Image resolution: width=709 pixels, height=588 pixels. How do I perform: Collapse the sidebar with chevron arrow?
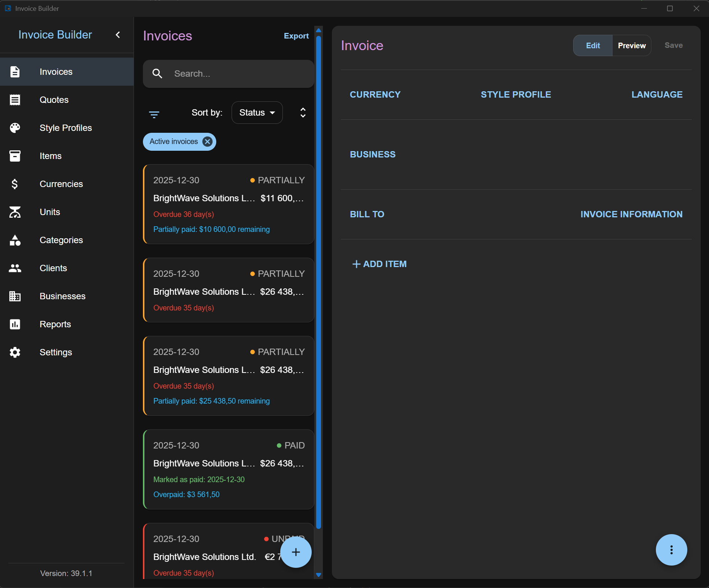[x=118, y=35]
